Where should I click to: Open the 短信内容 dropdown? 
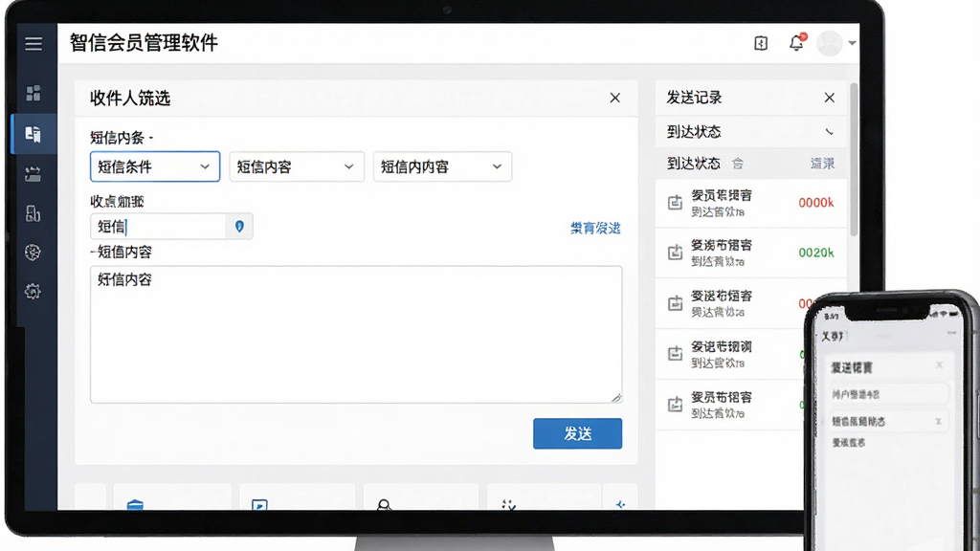tap(297, 166)
